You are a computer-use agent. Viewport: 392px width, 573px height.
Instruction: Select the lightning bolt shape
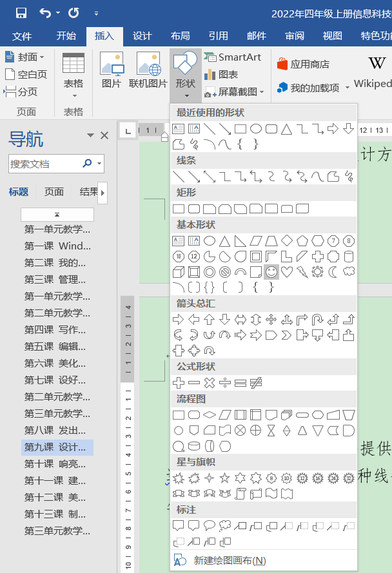coord(302,272)
